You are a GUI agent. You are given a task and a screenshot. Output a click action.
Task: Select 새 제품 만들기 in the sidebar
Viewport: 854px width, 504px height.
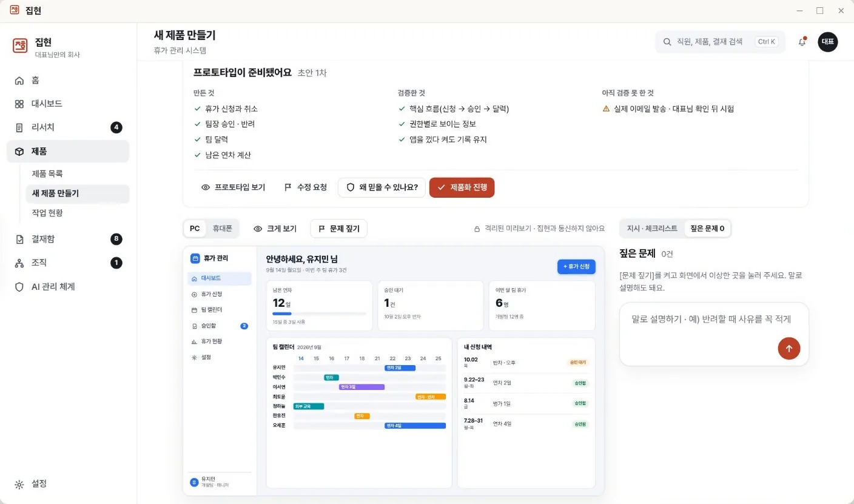(x=77, y=193)
